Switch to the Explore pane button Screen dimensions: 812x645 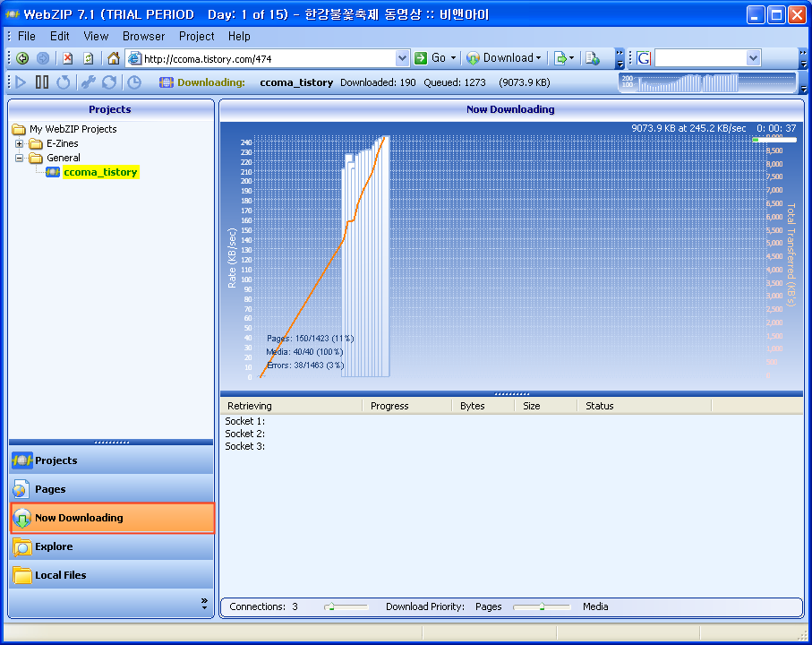[111, 546]
